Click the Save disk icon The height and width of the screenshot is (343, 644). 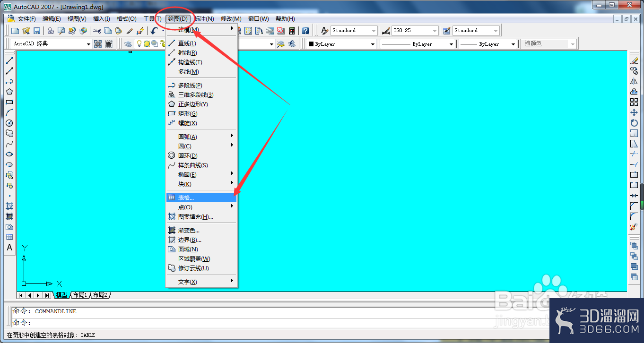coord(37,31)
